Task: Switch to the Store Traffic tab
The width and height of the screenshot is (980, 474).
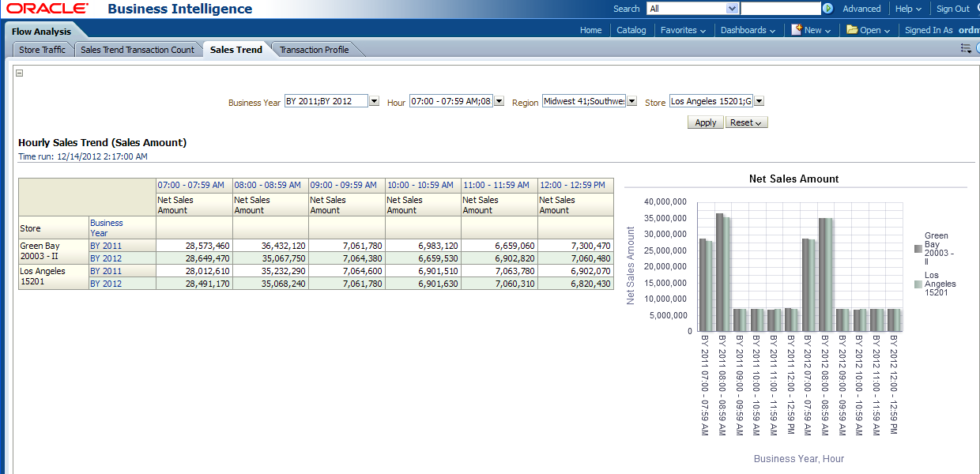Action: click(43, 50)
